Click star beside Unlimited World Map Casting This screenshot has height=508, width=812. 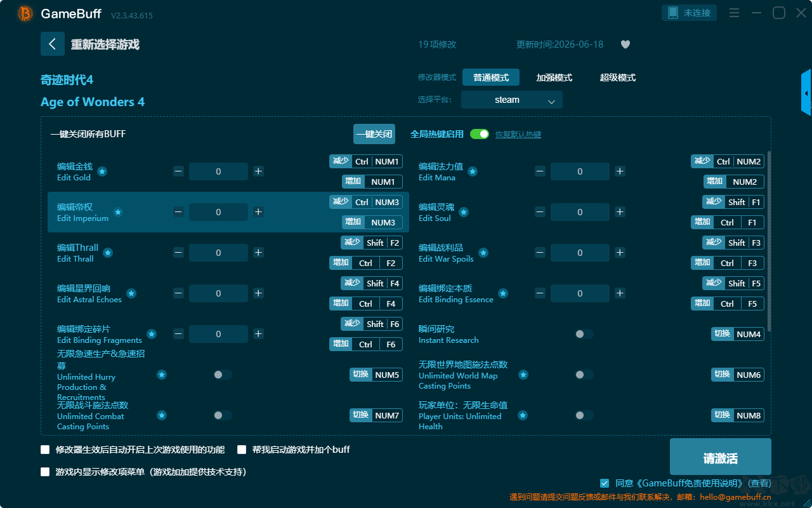tap(523, 375)
